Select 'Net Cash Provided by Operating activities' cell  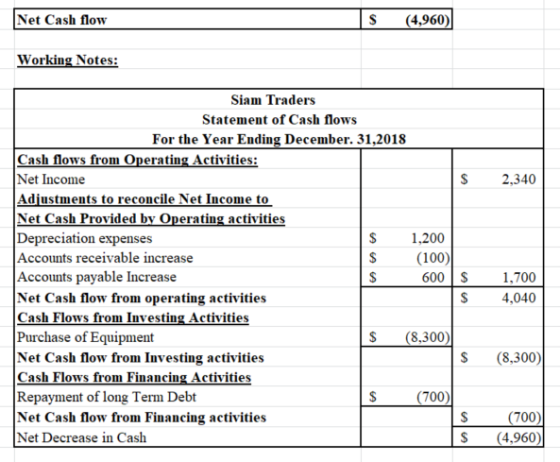[151, 219]
